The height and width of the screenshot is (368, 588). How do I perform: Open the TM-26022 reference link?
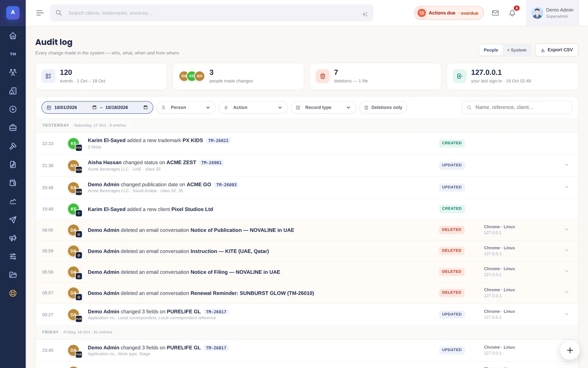(218, 141)
